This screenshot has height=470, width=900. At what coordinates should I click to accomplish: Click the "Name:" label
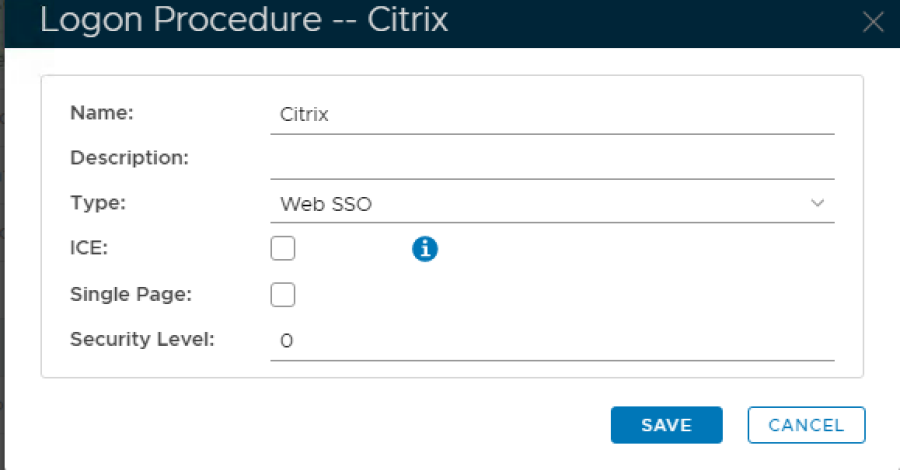click(x=102, y=113)
